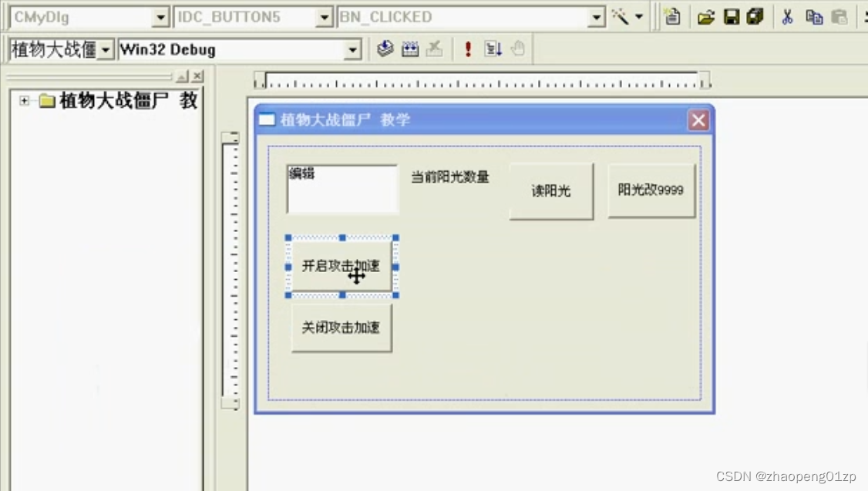The image size is (868, 491).
Task: Click the red exclamation Execute Program icon
Action: click(x=469, y=49)
